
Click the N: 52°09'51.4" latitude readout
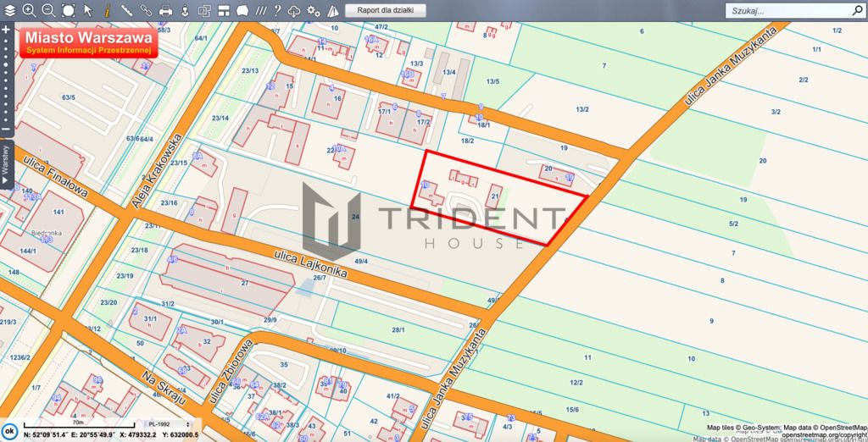tap(47, 435)
